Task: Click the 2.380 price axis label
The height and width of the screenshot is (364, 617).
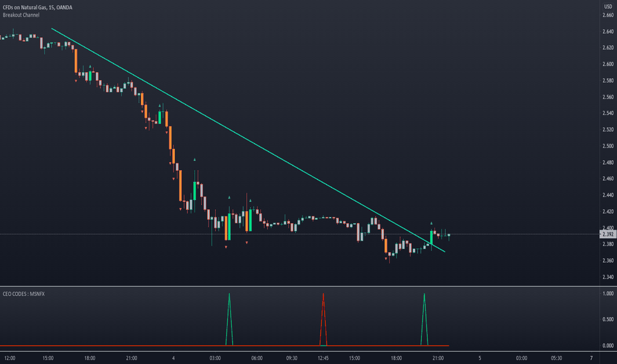Action: point(608,244)
